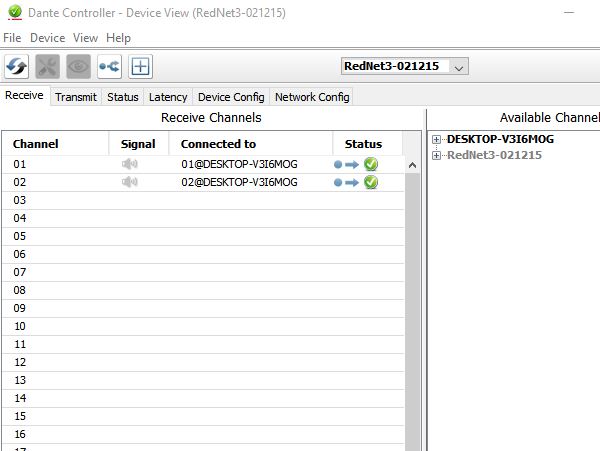The height and width of the screenshot is (451, 600).
Task: Click the scrollbar up arrow in Receive Channels
Action: coord(412,165)
